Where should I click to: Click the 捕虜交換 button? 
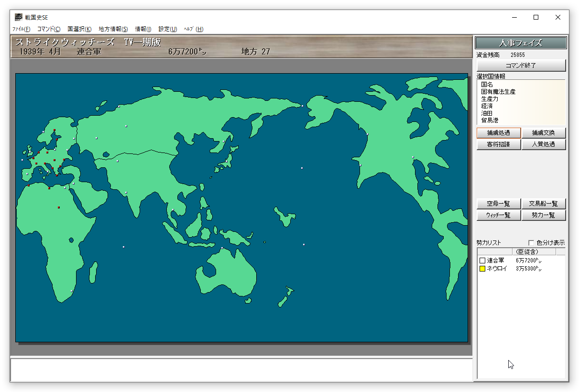[x=543, y=133]
